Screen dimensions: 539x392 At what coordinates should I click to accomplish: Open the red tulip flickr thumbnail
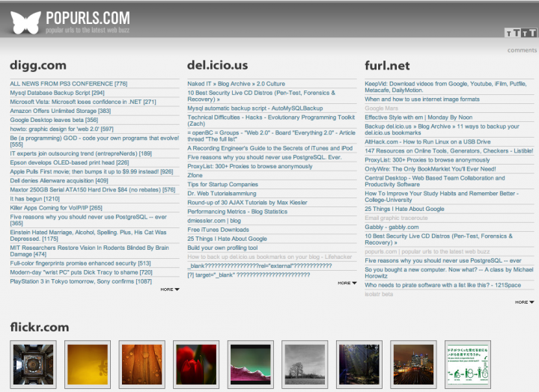point(196,364)
